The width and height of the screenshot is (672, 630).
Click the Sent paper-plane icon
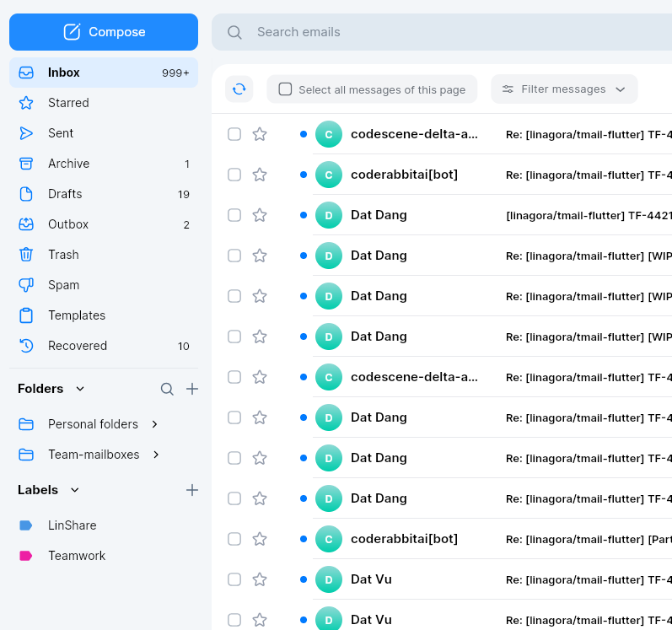pyautogui.click(x=26, y=133)
